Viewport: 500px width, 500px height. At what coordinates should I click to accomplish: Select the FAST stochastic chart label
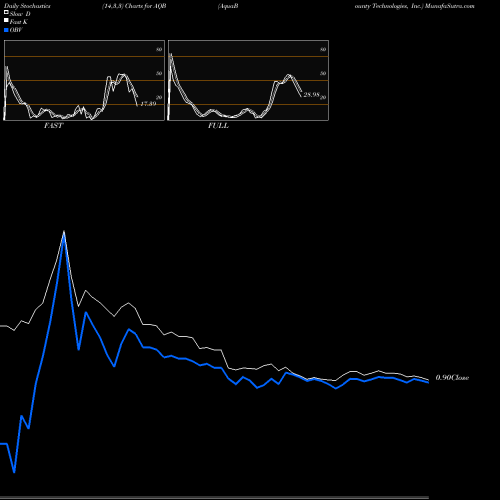[53, 126]
